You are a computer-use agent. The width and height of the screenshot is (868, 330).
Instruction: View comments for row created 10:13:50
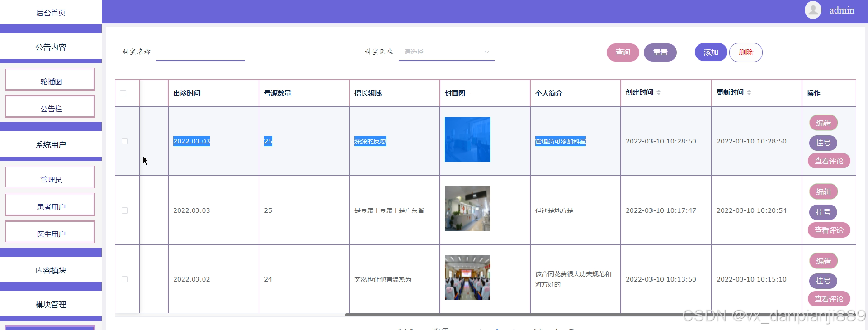829,299
